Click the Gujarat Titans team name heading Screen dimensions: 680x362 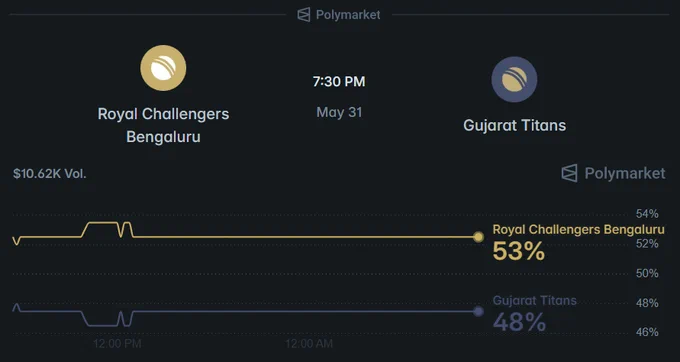514,125
